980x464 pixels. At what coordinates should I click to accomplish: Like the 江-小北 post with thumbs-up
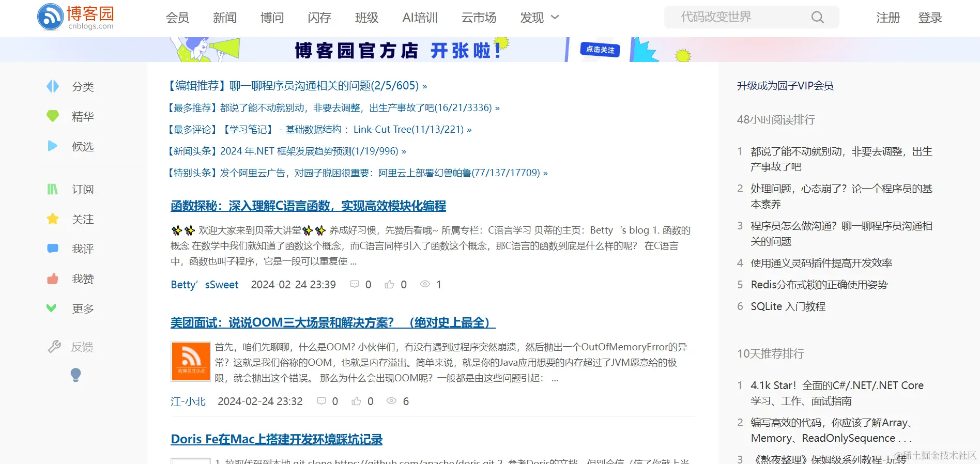pos(356,401)
